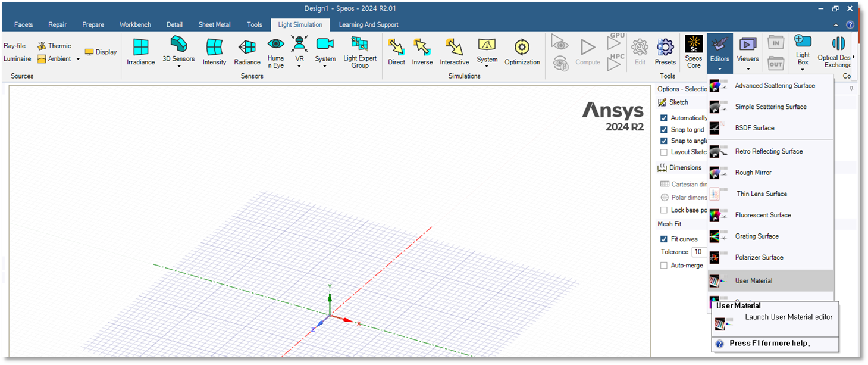This screenshot has width=868, height=365.
Task: Open Polarizer Surface editor
Action: pos(770,257)
